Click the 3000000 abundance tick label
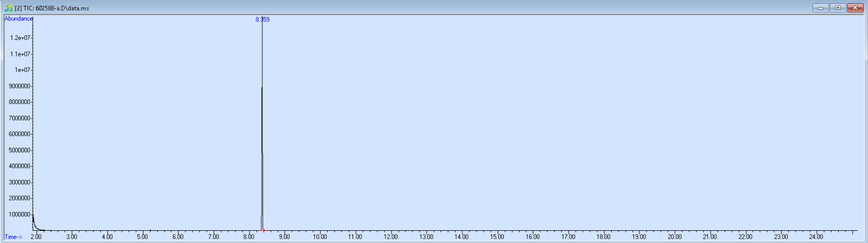Screen dimensions: 868x243 pos(20,182)
